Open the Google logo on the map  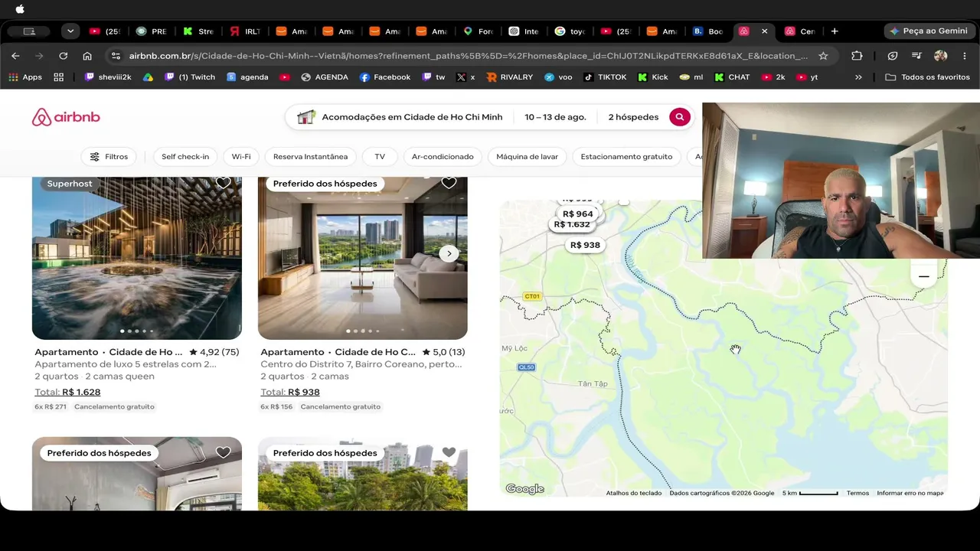click(524, 489)
